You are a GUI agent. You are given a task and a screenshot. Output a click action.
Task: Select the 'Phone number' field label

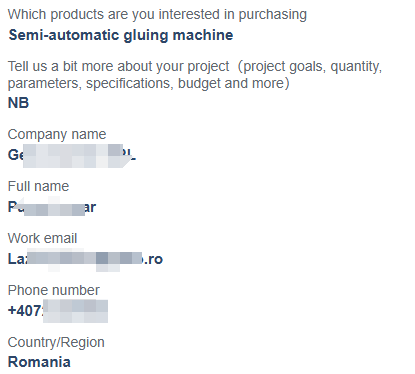54,290
